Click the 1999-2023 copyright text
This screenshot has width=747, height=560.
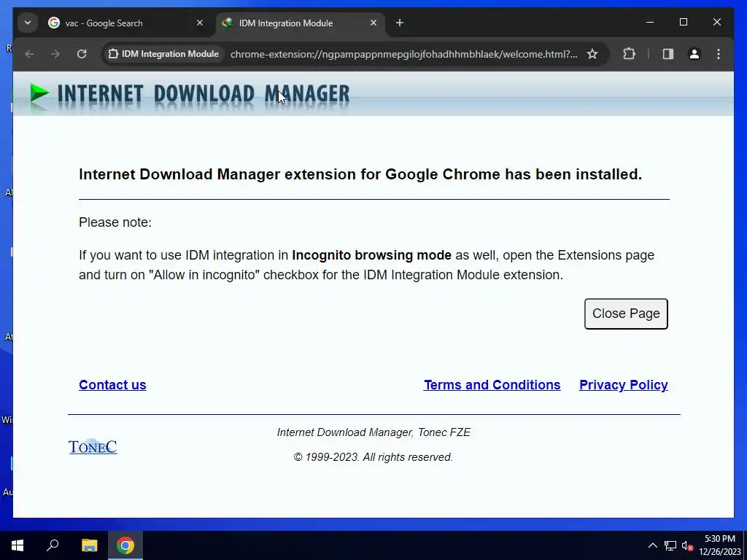tap(373, 457)
